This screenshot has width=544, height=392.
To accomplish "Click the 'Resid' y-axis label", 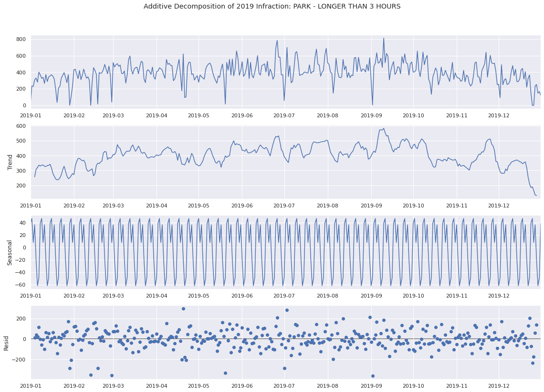I will tap(6, 343).
